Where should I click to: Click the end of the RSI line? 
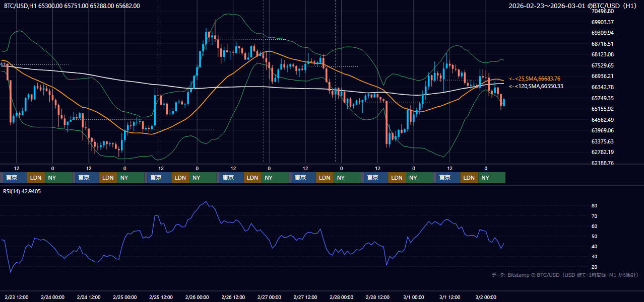point(504,244)
